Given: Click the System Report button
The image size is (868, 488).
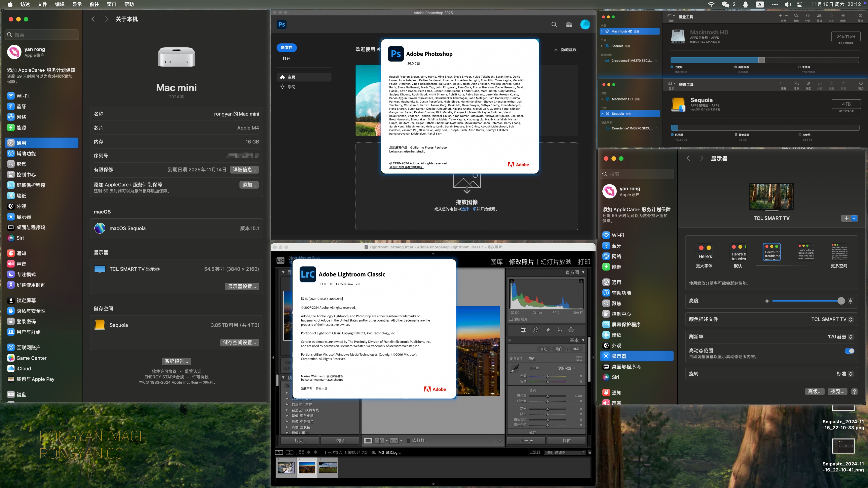Looking at the screenshot, I should 176,361.
